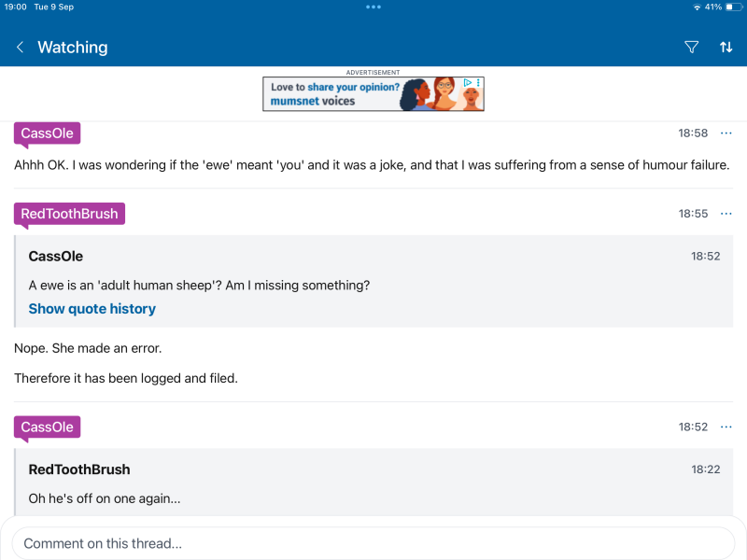
Task: Open CassOle's profile from the top post
Action: pyautogui.click(x=47, y=133)
